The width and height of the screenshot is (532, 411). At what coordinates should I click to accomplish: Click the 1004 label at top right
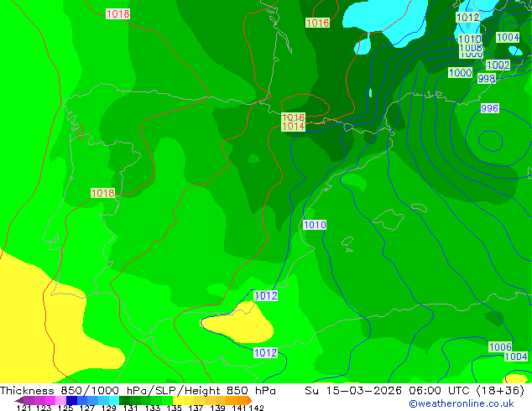click(508, 37)
